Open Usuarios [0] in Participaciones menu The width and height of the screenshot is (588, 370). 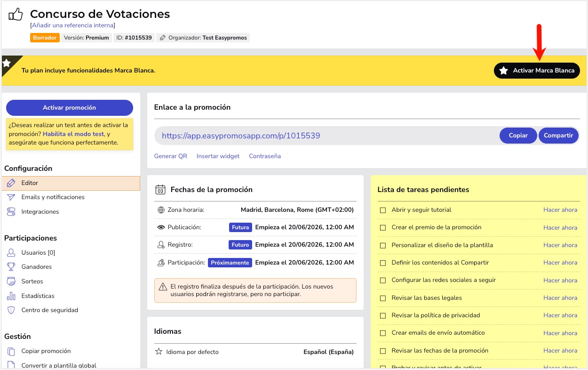pyautogui.click(x=38, y=253)
